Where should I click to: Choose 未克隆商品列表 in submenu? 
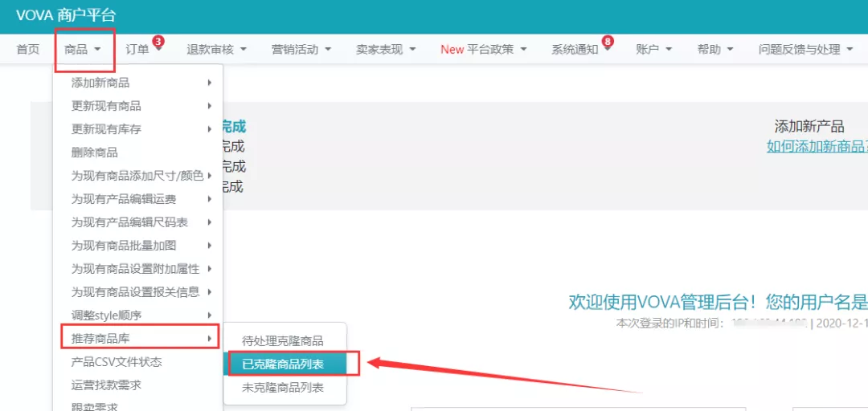(x=285, y=387)
